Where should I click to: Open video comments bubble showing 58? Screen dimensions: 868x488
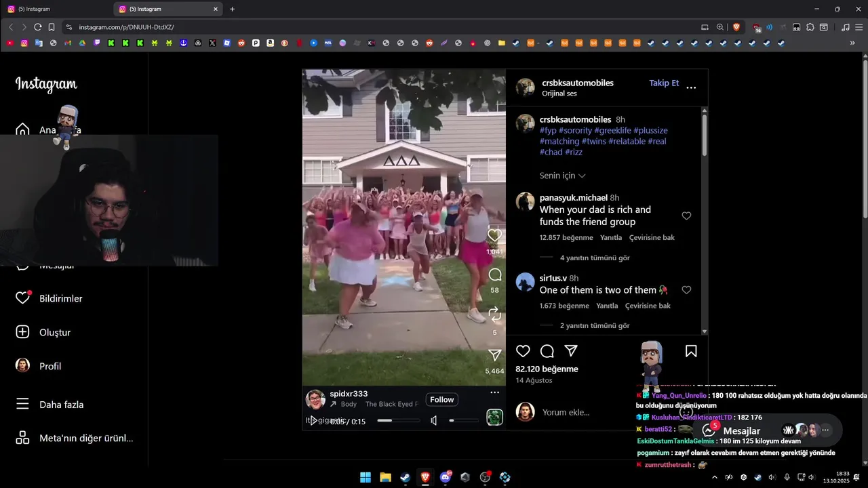click(x=495, y=274)
